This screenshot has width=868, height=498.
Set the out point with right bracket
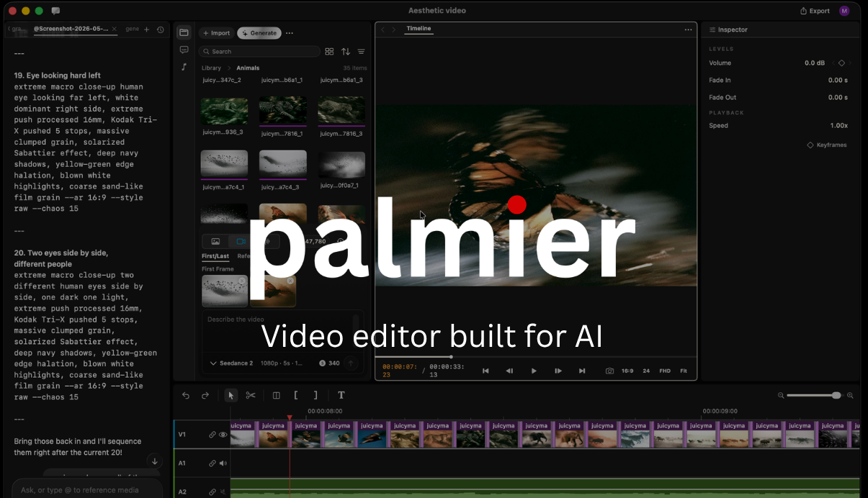(315, 395)
